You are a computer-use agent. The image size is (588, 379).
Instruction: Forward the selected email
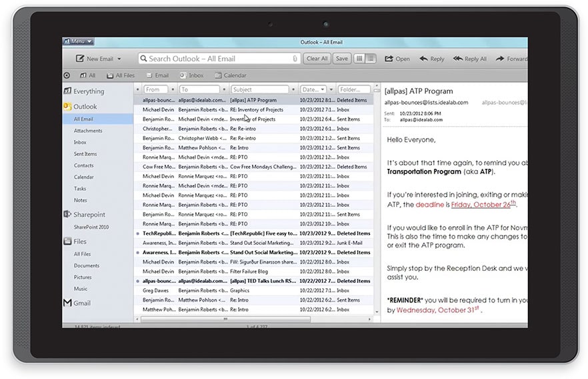511,59
